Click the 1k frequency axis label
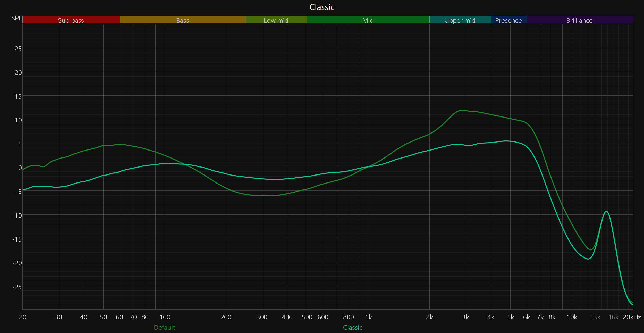 [368, 317]
